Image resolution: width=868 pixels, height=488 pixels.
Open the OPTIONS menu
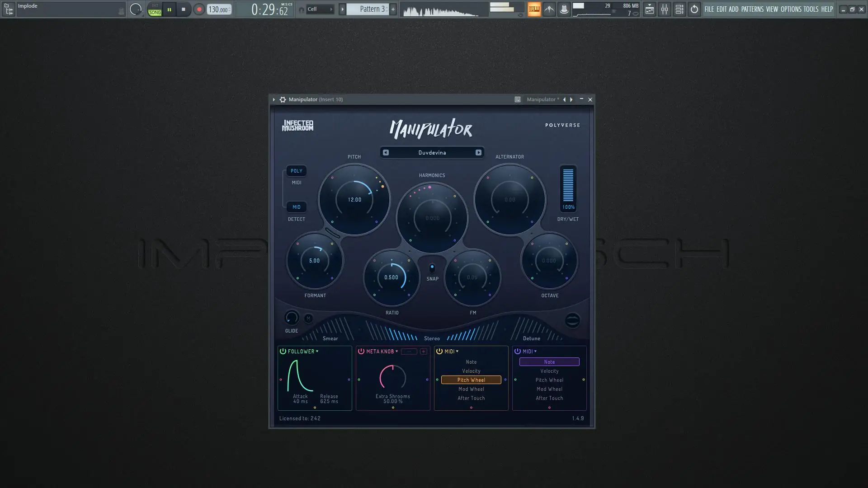791,9
